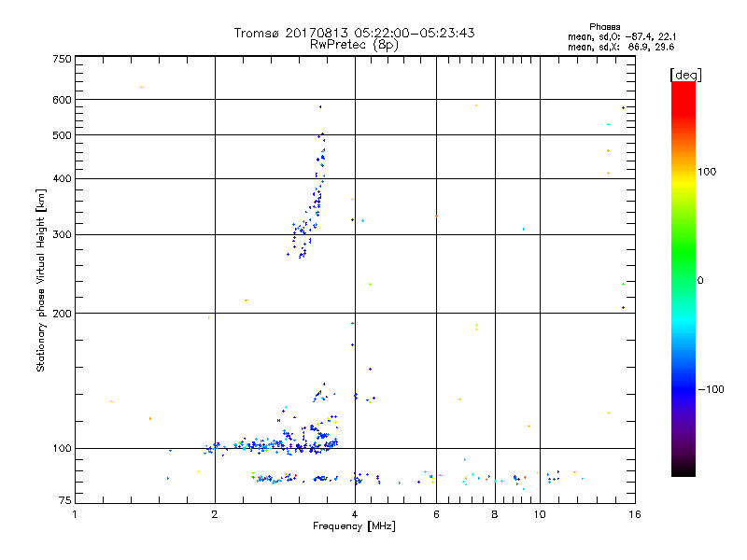Viewport: 747px width, 560px height.
Task: Click y-axis tick label "75"
Action: (x=65, y=500)
